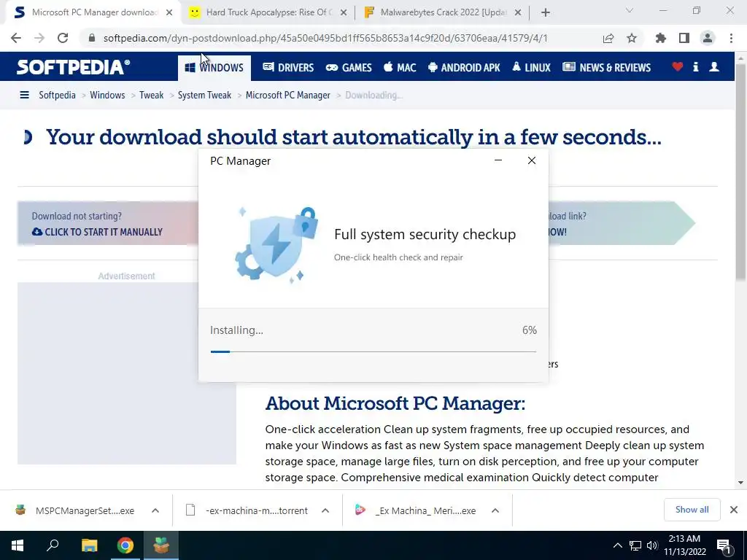View site info via the padlock icon
Screen dimensions: 747x560
point(92,38)
